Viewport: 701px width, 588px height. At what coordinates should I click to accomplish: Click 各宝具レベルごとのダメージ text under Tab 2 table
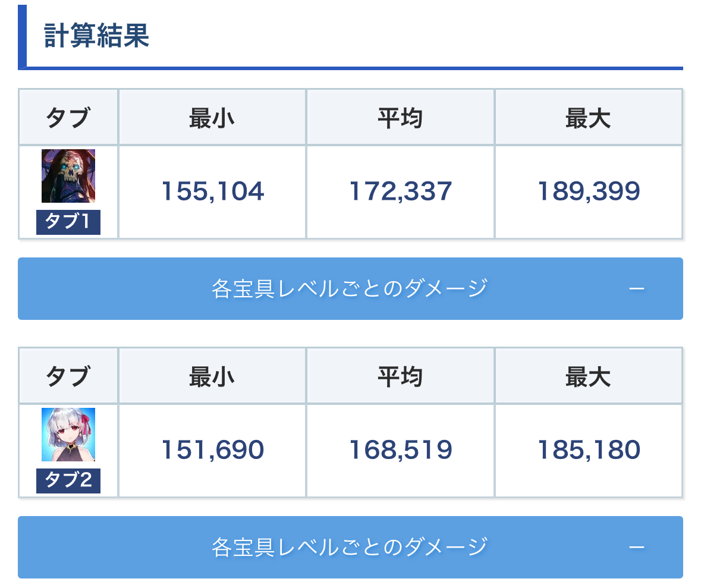tap(349, 548)
